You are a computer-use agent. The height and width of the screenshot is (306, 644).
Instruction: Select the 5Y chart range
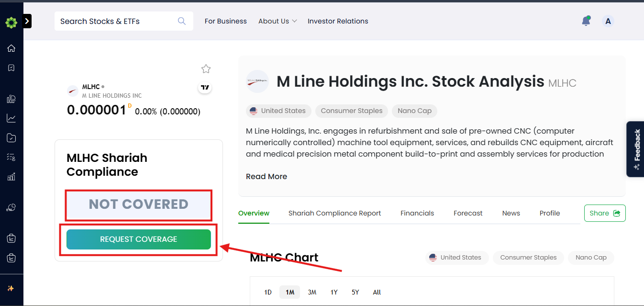point(355,292)
